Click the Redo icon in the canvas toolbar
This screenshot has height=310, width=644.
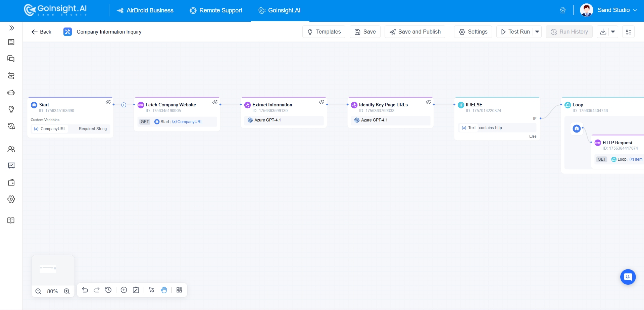[97, 290]
